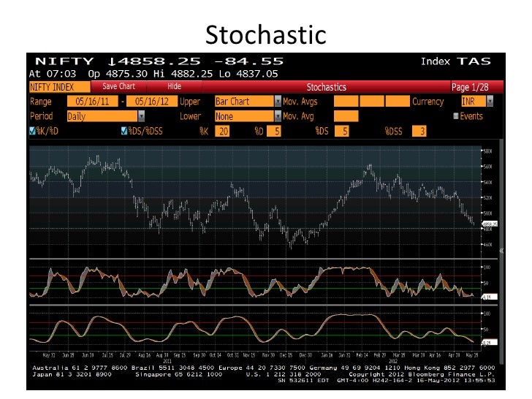Edit the %DS value field 5

tap(342, 132)
